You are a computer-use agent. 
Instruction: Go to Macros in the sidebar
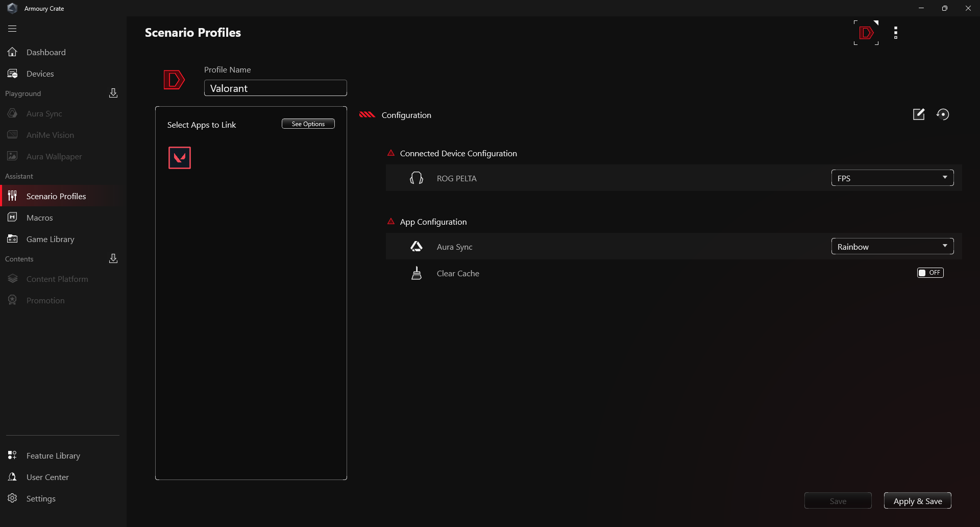[40, 218]
